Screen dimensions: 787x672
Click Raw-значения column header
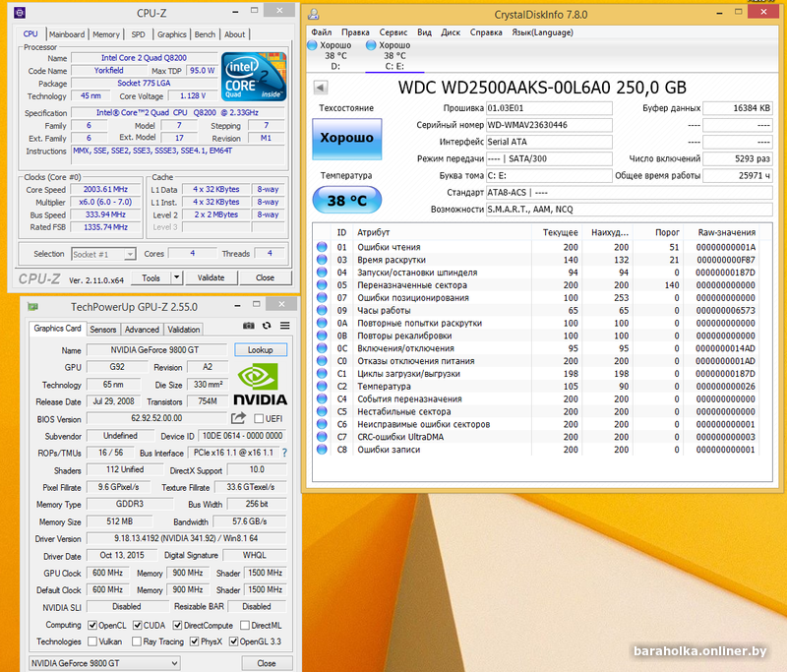click(x=726, y=232)
